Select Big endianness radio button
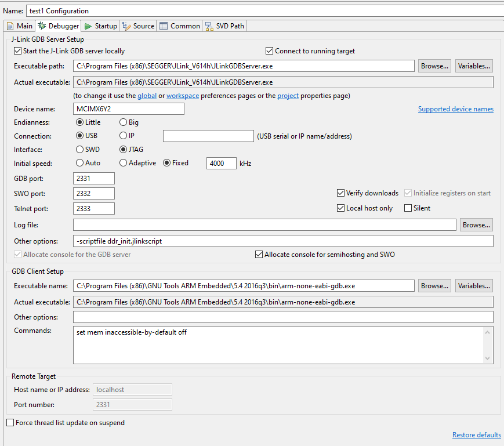This screenshot has height=446, width=504. (123, 122)
